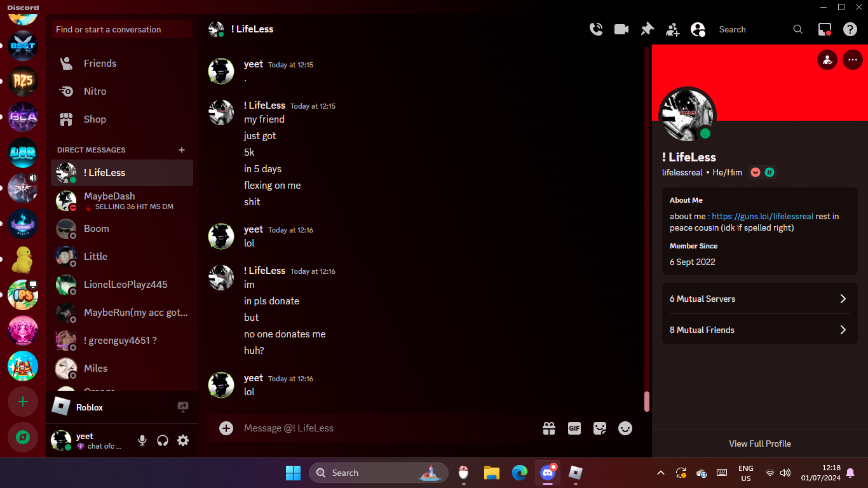Viewport: 868px width, 488px height.
Task: Click the Roblox activity entry
Action: tap(89, 407)
